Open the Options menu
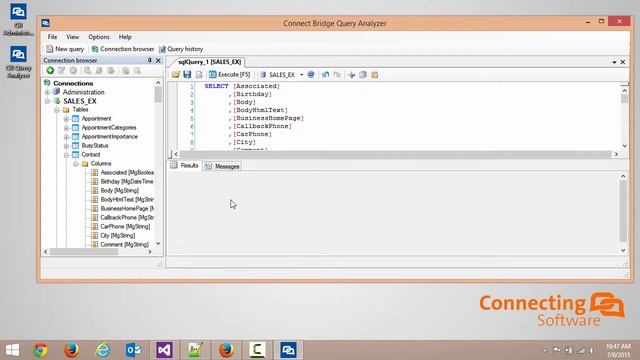Image resolution: width=640 pixels, height=360 pixels. click(99, 37)
